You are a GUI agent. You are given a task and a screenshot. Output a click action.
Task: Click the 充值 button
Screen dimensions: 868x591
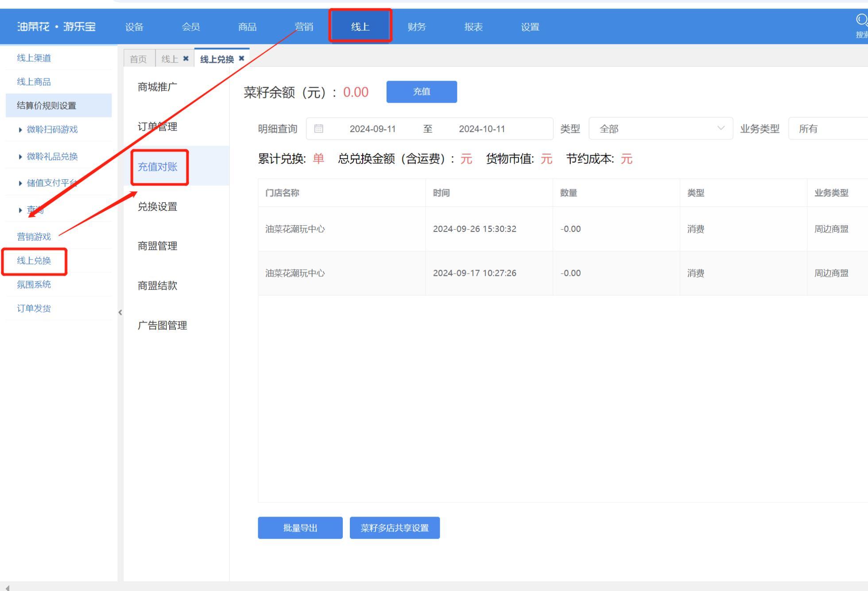[x=422, y=92]
